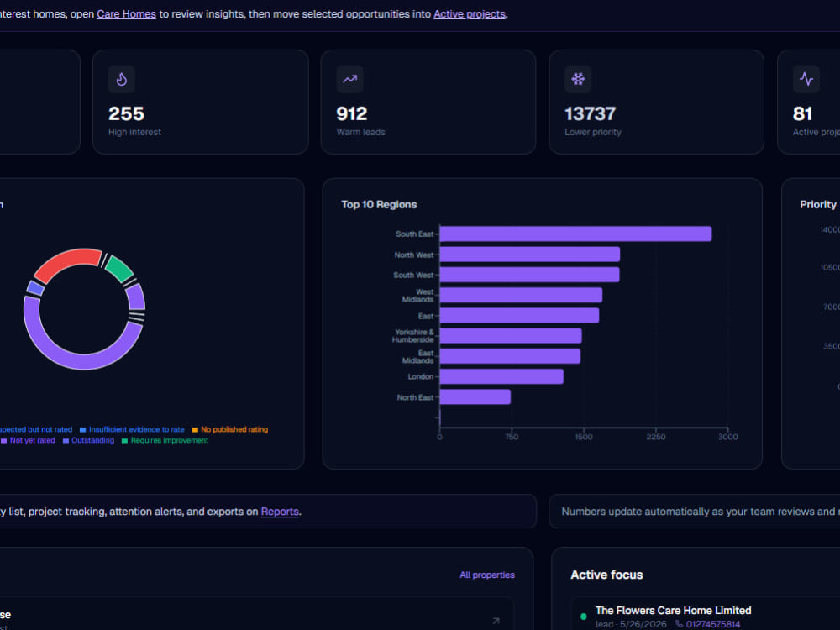The width and height of the screenshot is (840, 630).
Task: Click the trending arrow icon on Warm leads card
Action: click(x=349, y=79)
